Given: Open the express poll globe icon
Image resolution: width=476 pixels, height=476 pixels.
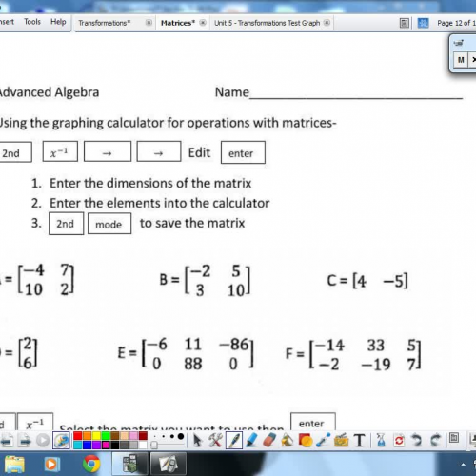Looking at the screenshot, I should 61,441.
